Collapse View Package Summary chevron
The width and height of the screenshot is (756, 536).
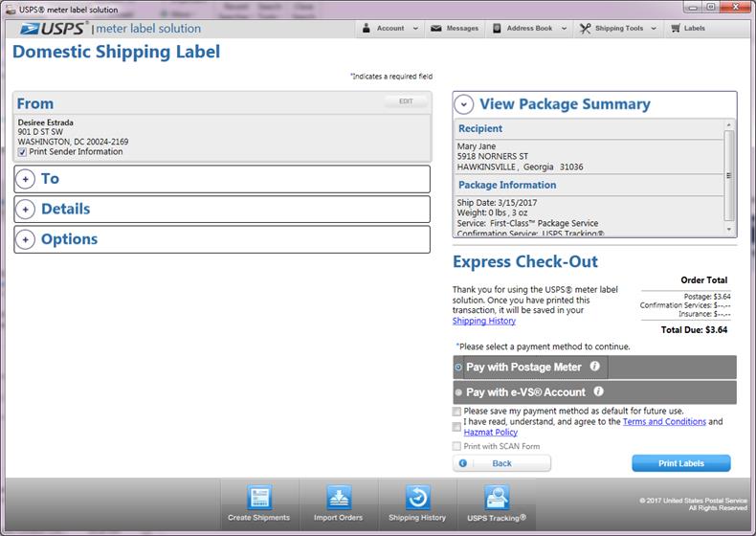click(464, 104)
